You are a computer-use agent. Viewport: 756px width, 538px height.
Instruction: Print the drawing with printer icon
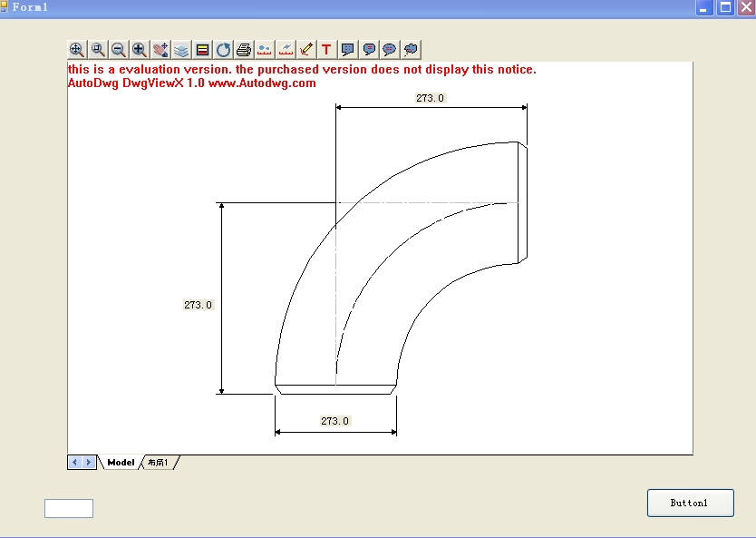pyautogui.click(x=244, y=50)
